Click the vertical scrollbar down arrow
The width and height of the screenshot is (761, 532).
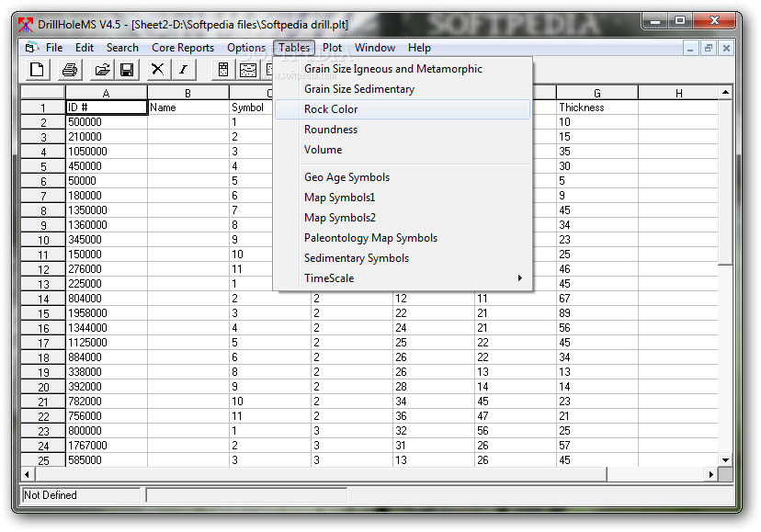coord(725,460)
